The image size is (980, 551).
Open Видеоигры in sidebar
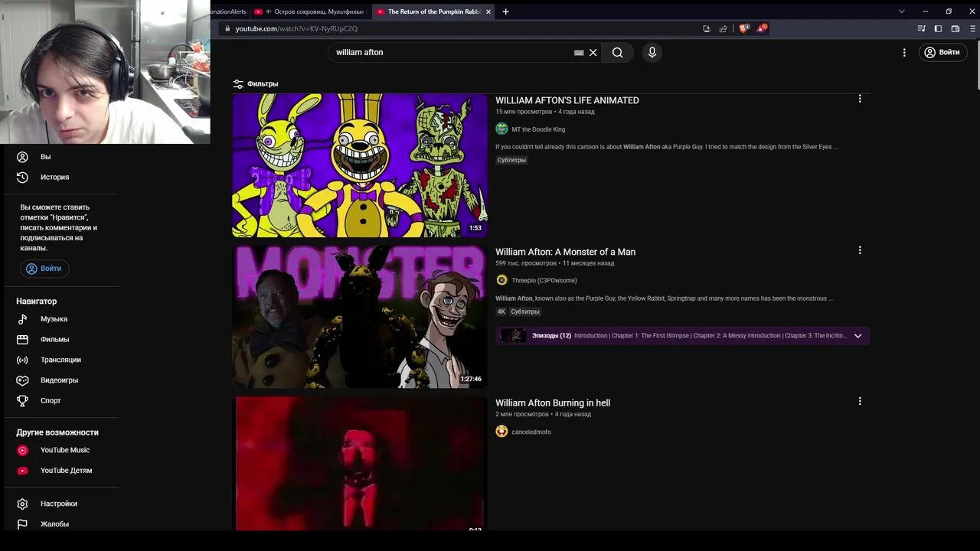pyautogui.click(x=61, y=380)
